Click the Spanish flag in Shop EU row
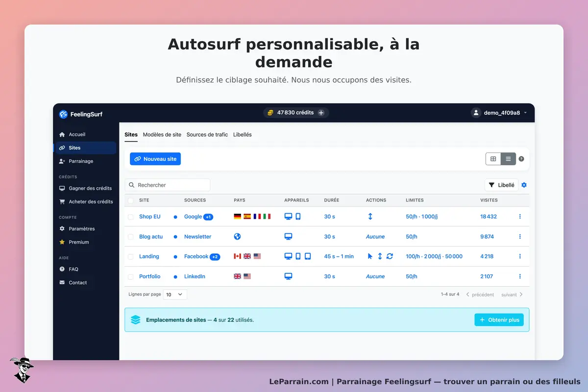 (x=247, y=217)
